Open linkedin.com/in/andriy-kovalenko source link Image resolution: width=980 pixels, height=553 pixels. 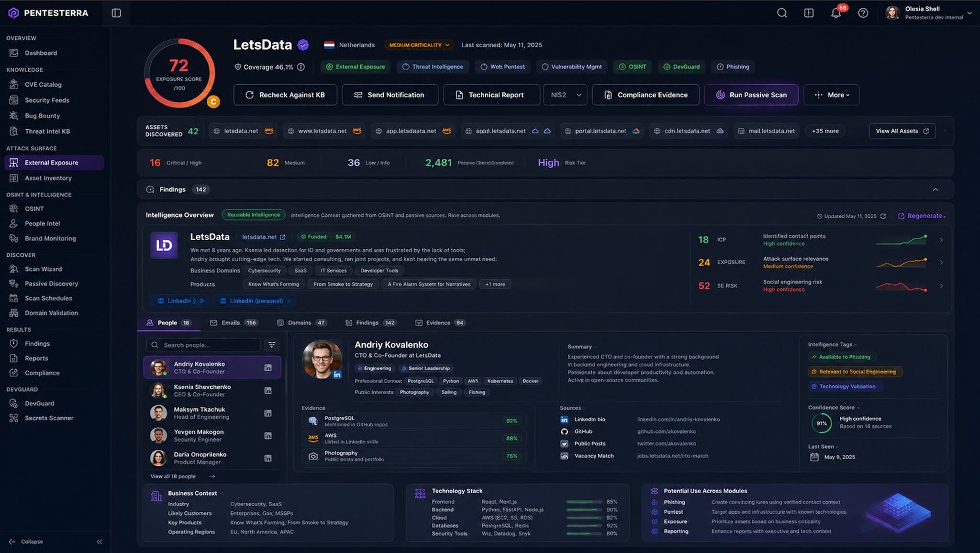678,420
